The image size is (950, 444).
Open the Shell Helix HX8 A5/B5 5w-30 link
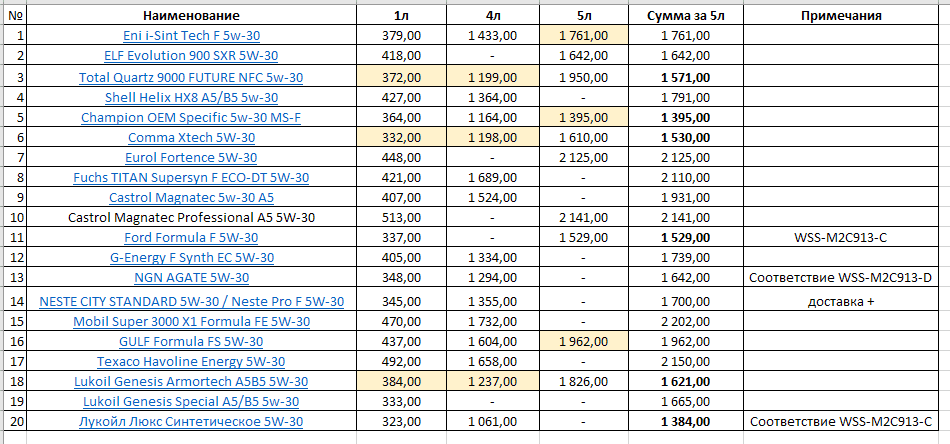(191, 97)
